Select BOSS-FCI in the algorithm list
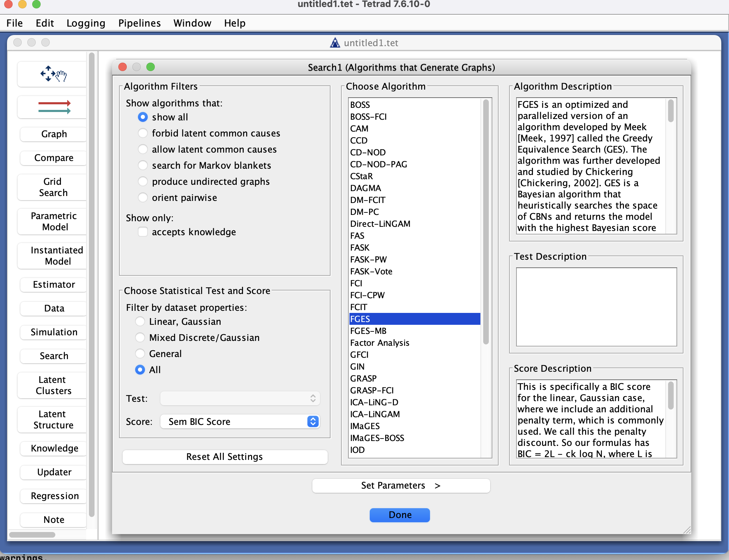 pos(415,117)
